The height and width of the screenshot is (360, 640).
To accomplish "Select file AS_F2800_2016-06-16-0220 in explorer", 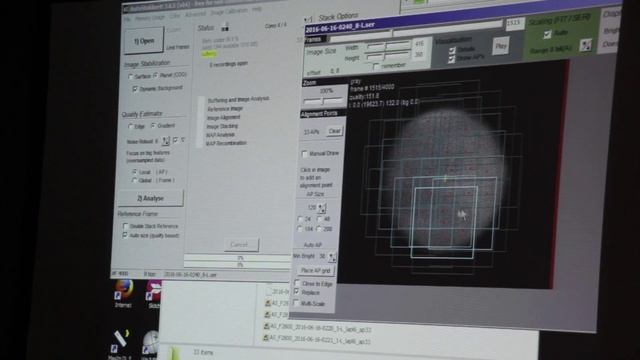I will (319, 328).
